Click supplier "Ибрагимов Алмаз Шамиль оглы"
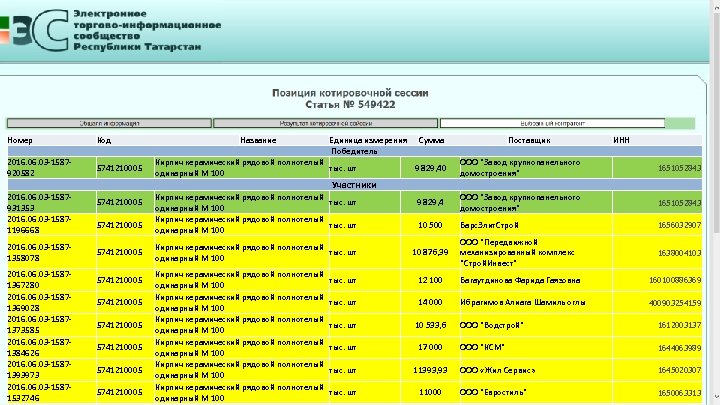The width and height of the screenshot is (720, 405). (523, 303)
